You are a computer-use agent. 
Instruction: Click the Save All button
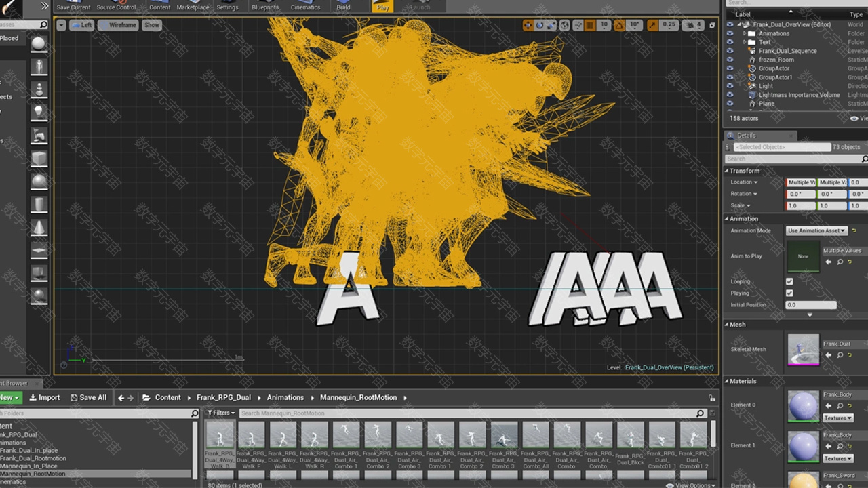(89, 398)
